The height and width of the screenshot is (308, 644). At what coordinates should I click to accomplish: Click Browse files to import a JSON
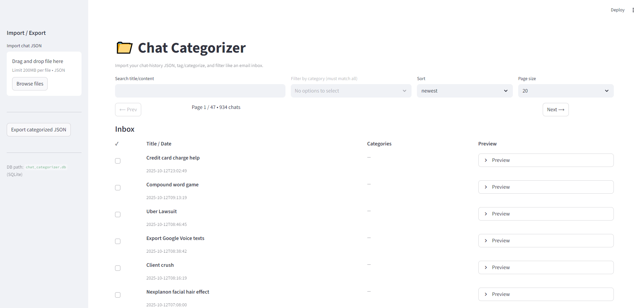(x=30, y=83)
